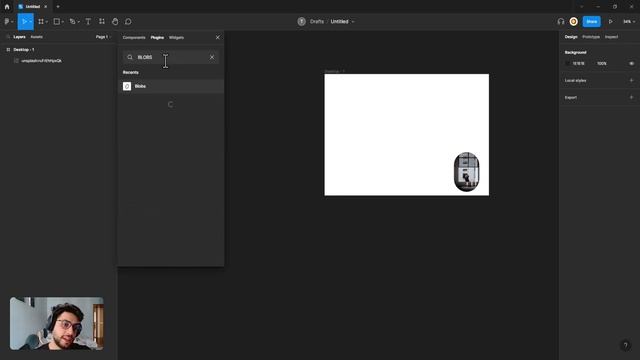640x360 pixels.
Task: Click the Drafts breadcrumb link
Action: point(317,22)
